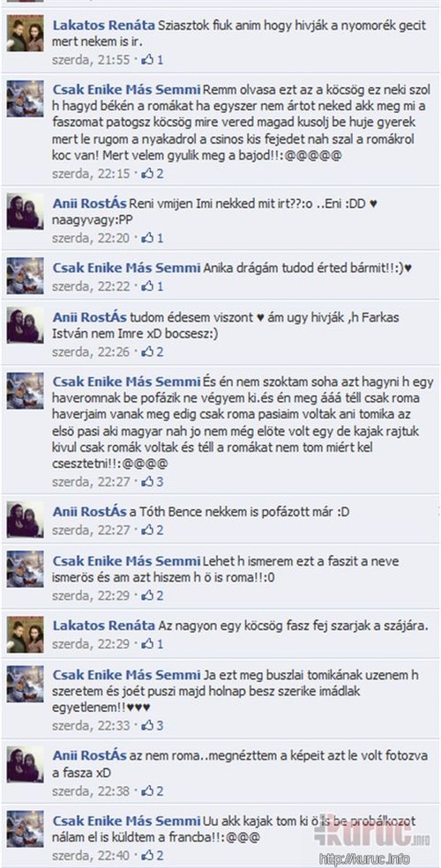Viewport: 441px width, 868px height.
Task: Click Lakatos Renáta avatar on 22:29 comment
Action: click(x=26, y=634)
